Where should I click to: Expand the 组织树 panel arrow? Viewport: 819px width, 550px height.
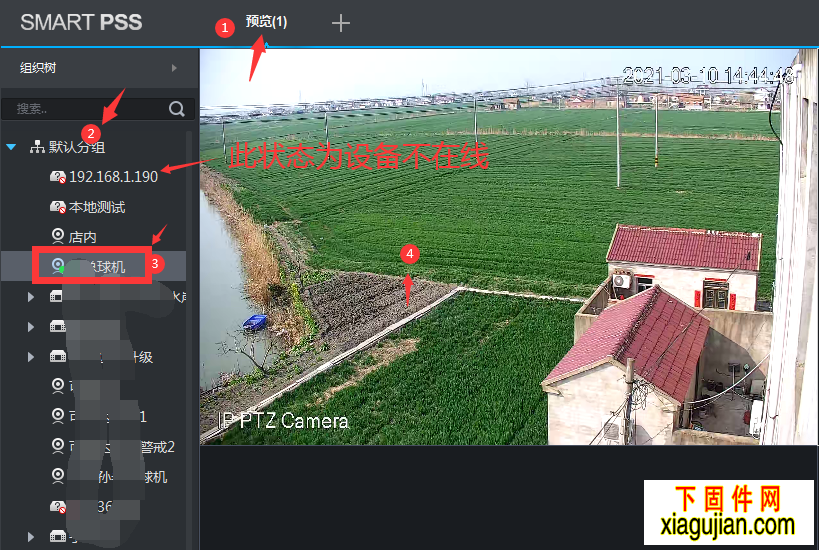[x=174, y=68]
